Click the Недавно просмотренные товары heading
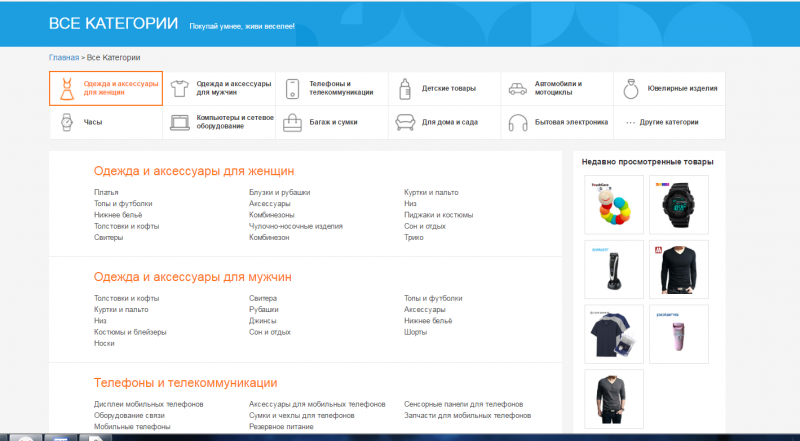800x441 pixels. click(x=647, y=162)
